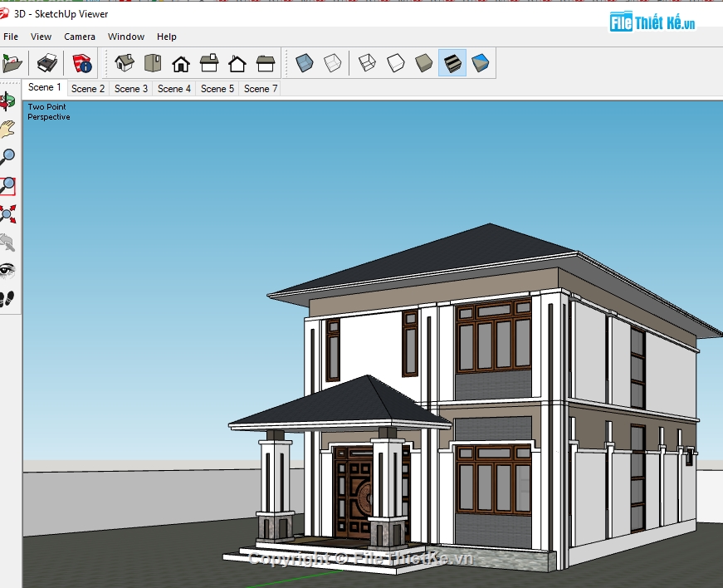This screenshot has height=588, width=723.
Task: Select Shaded With Textures style
Action: pyautogui.click(x=452, y=63)
